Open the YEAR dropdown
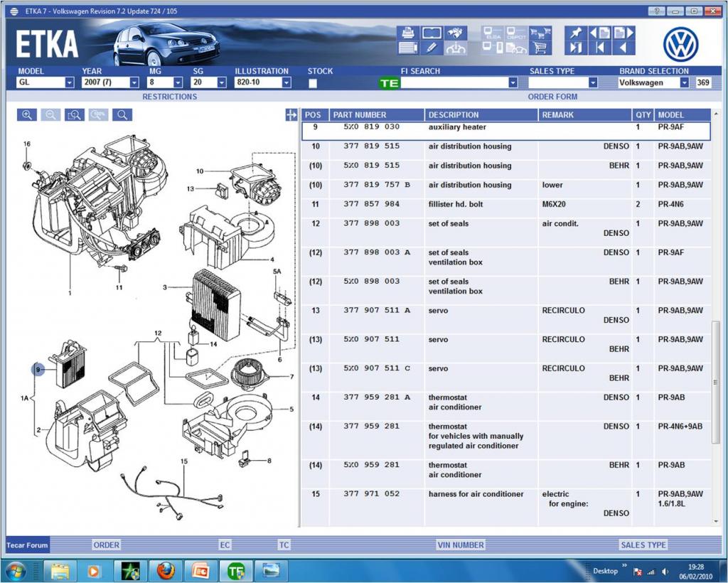Image resolution: width=728 pixels, height=583 pixels. [x=134, y=82]
